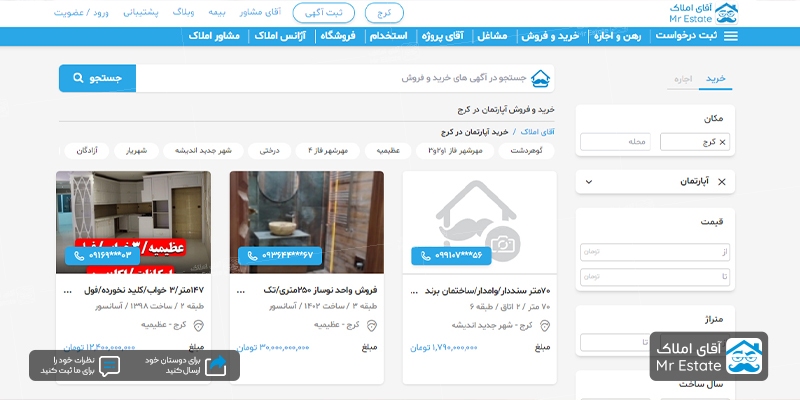The height and width of the screenshot is (400, 800).
Task: Click phone icon on 0916 listing
Action: 79,256
